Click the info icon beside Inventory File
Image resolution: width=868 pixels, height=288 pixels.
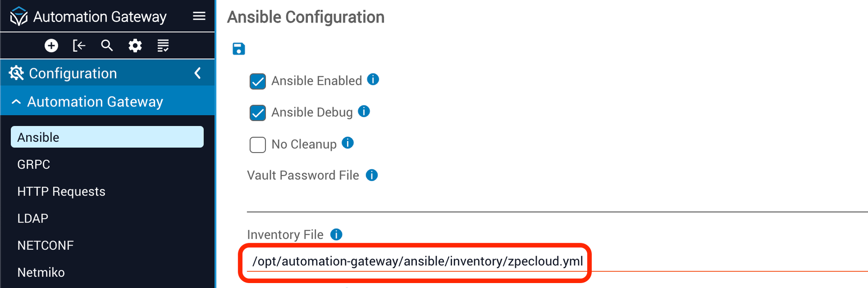point(336,234)
